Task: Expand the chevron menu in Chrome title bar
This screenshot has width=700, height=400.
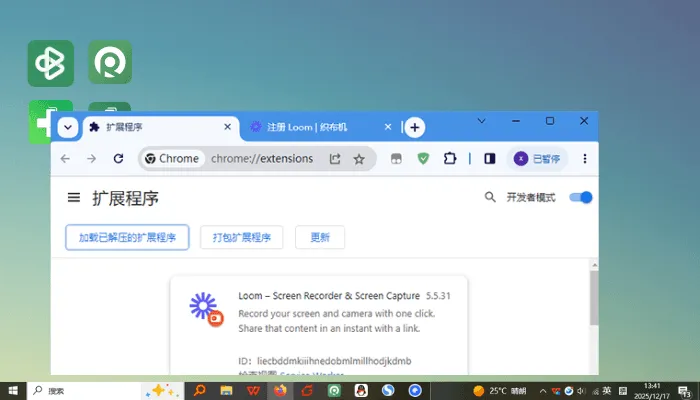Action: click(481, 121)
